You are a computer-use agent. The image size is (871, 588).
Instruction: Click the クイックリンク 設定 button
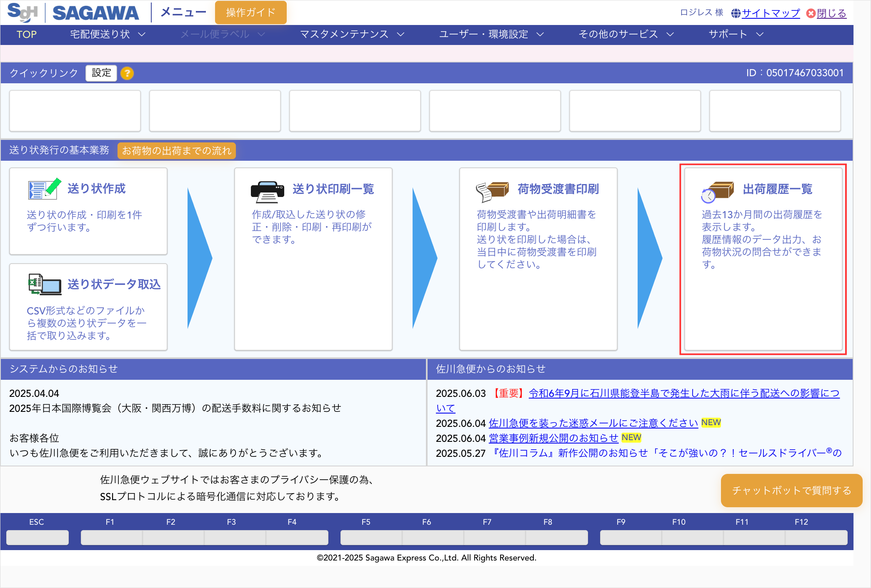click(101, 73)
